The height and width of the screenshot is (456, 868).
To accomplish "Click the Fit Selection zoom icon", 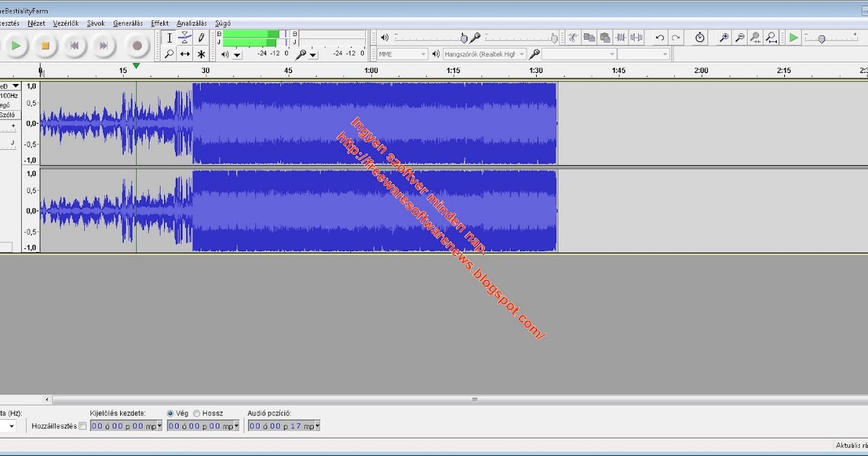I will pyautogui.click(x=756, y=38).
